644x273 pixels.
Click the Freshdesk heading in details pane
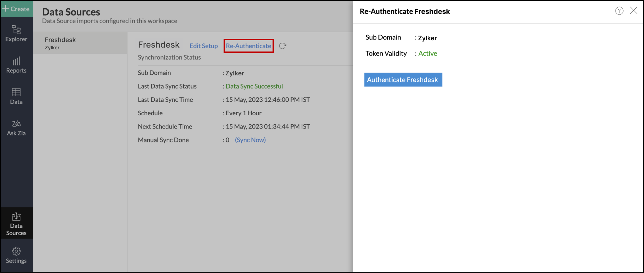point(159,45)
